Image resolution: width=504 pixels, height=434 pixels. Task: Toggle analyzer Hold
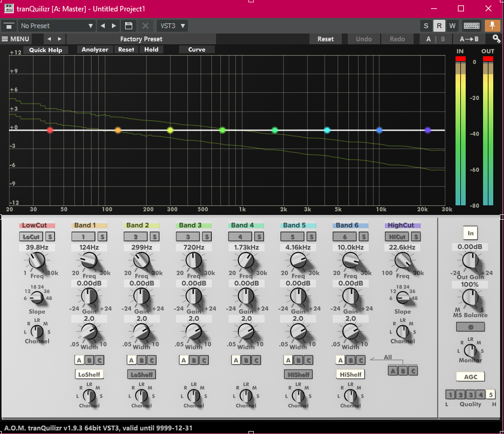[x=151, y=50]
